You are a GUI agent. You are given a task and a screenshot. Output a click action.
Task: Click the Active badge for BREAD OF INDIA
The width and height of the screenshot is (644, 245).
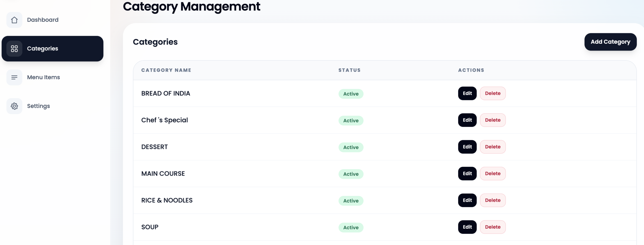click(351, 94)
